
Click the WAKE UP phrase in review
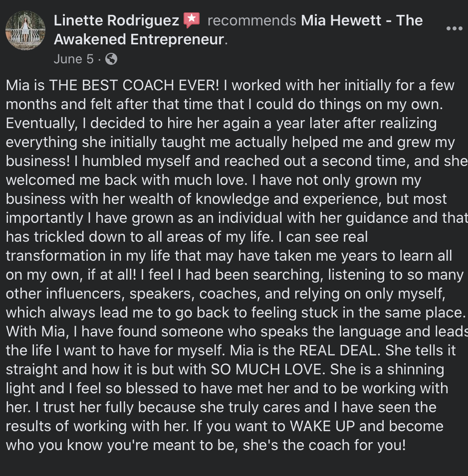[322, 426]
